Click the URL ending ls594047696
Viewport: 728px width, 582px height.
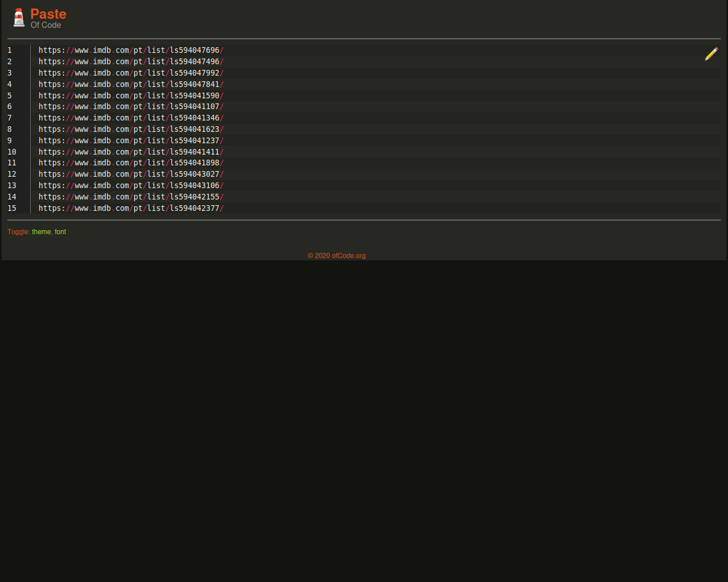click(131, 51)
